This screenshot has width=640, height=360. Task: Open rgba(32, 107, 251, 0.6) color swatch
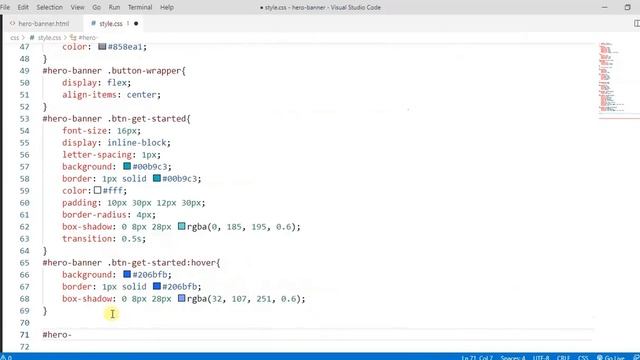182,299
